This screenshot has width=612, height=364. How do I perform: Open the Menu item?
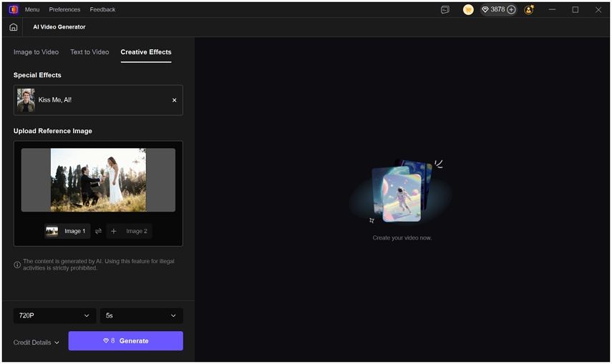point(32,9)
